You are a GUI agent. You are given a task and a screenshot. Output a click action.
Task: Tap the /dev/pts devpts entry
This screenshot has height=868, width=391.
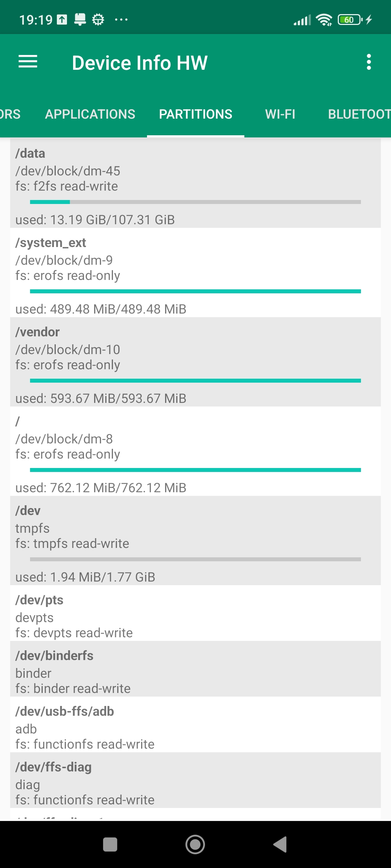click(x=195, y=613)
